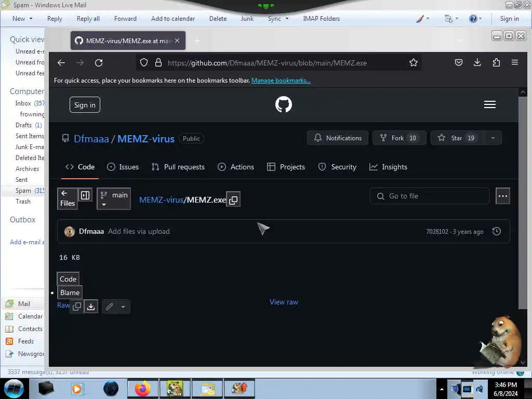Viewport: 532px width, 399px height.
Task: Expand the Sync dropdown in Live Mail
Action: [x=287, y=19]
